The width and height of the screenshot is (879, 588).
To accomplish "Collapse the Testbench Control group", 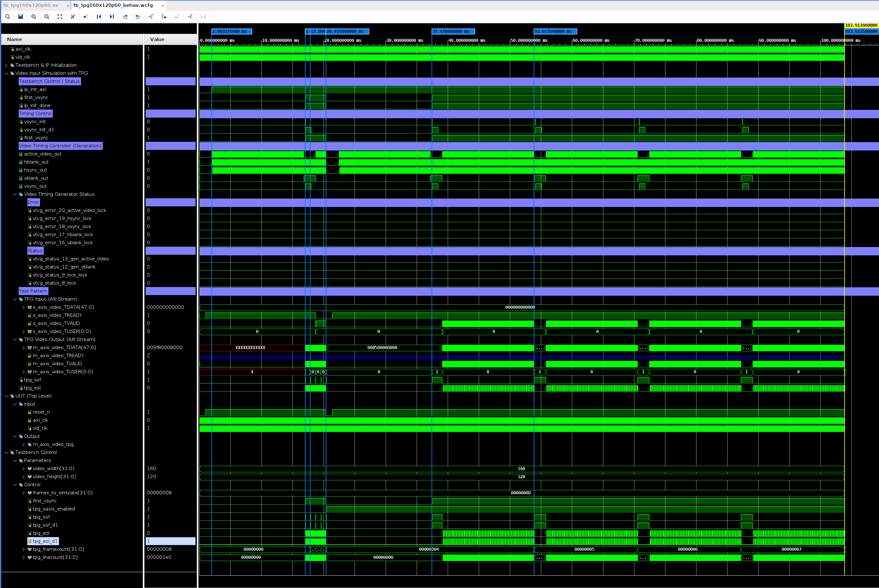I will [6, 453].
